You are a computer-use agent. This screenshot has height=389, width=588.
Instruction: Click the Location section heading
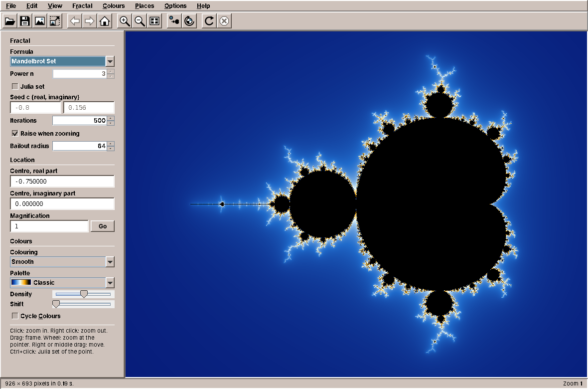[22, 160]
